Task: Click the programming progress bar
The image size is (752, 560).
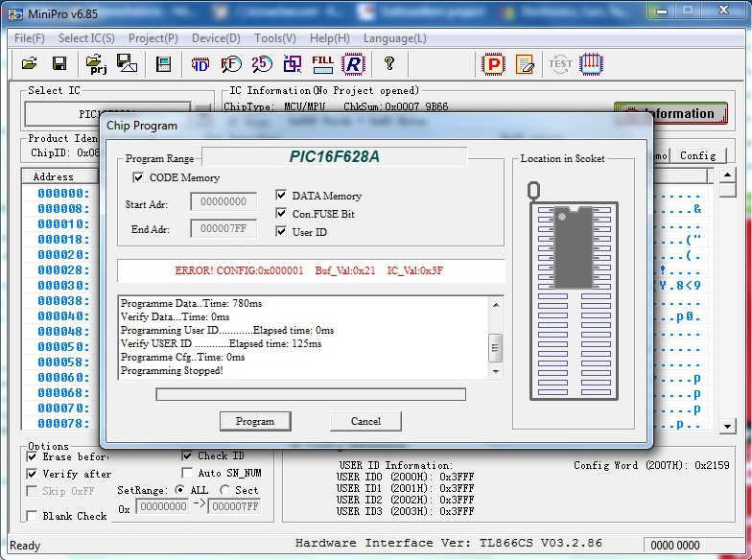Action: [x=311, y=394]
